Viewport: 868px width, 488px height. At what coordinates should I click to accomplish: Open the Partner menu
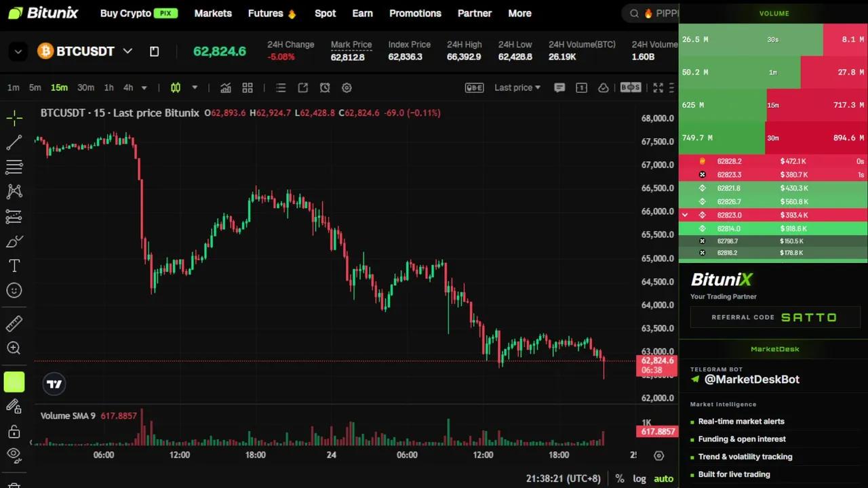(x=475, y=14)
